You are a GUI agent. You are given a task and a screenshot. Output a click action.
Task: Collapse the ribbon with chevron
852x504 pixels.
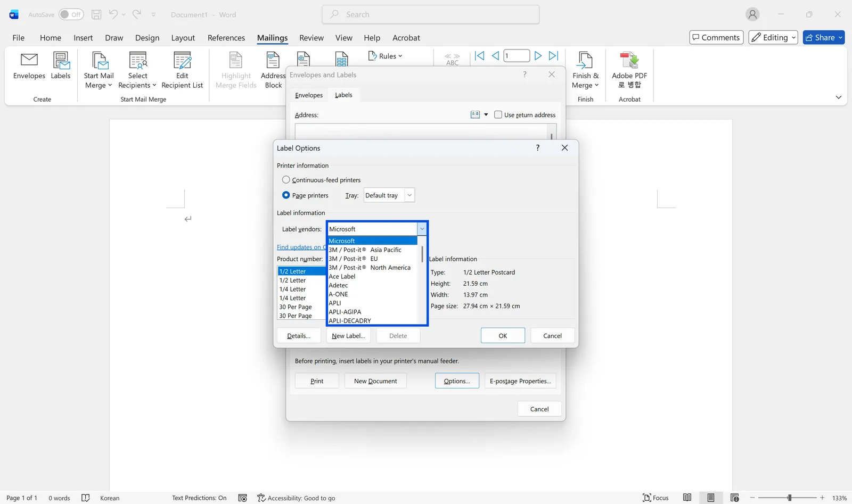(x=839, y=97)
